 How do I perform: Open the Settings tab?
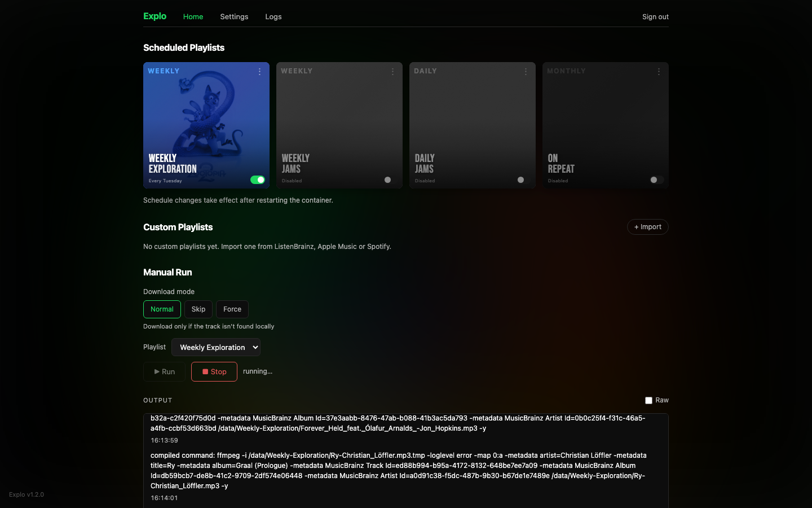pyautogui.click(x=234, y=17)
